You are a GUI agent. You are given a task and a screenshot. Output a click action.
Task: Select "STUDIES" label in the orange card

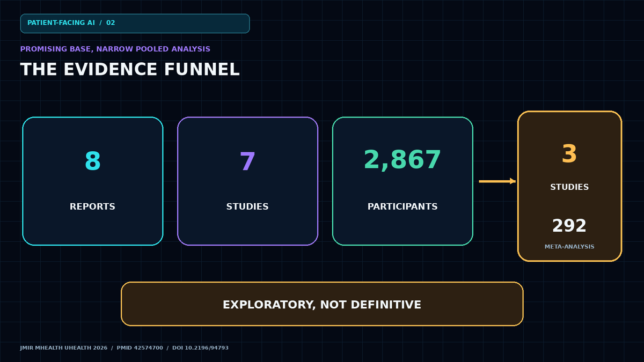click(569, 187)
